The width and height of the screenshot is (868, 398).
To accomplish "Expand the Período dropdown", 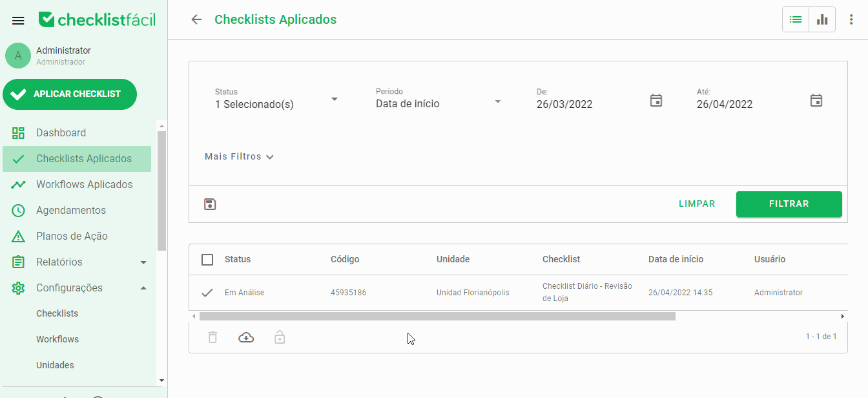I will [x=498, y=101].
